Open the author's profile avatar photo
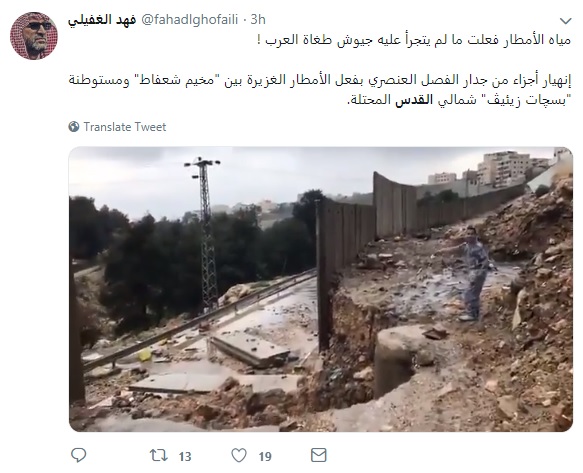 pyautogui.click(x=34, y=36)
